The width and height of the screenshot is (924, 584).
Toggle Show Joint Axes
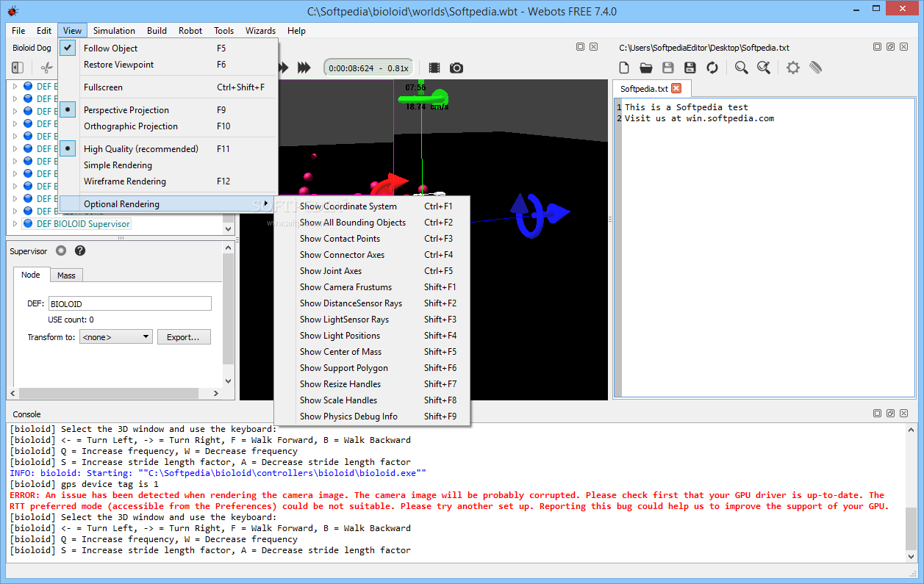pos(372,271)
